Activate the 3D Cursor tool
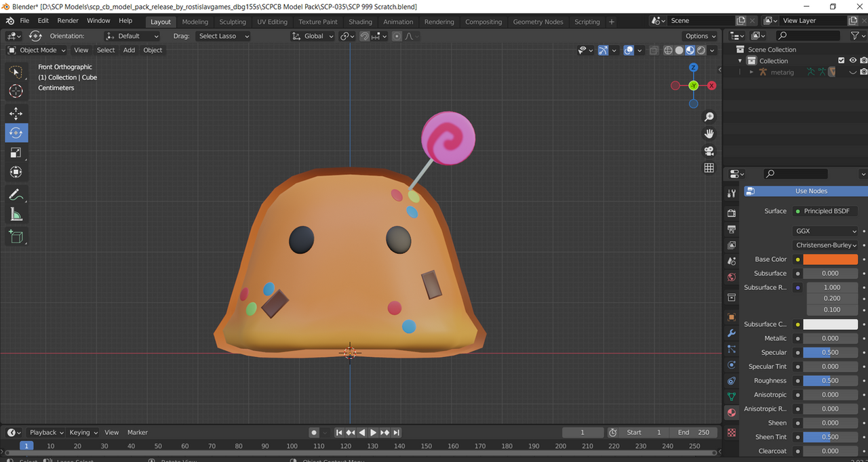Image resolution: width=868 pixels, height=462 pixels. [x=16, y=91]
